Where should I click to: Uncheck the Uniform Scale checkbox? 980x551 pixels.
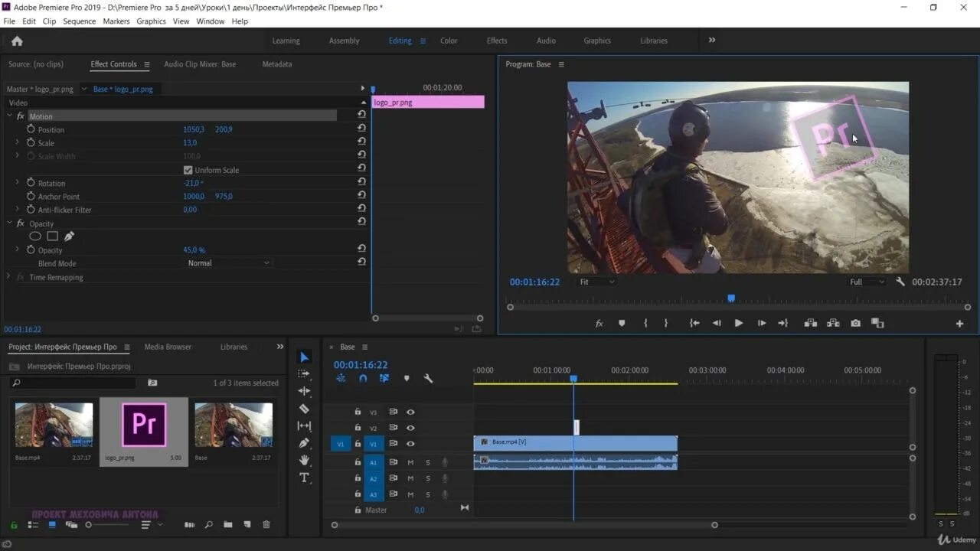[x=188, y=170]
